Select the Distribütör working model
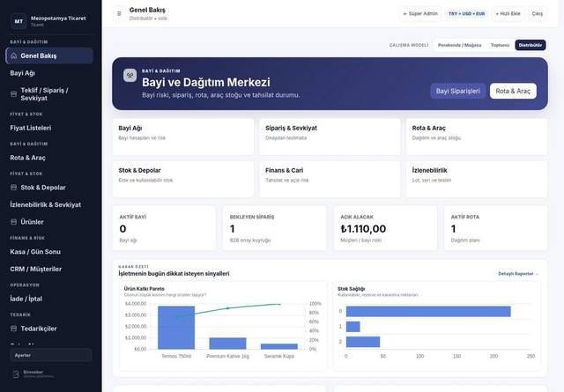Image resolution: width=564 pixels, height=392 pixels. click(531, 45)
